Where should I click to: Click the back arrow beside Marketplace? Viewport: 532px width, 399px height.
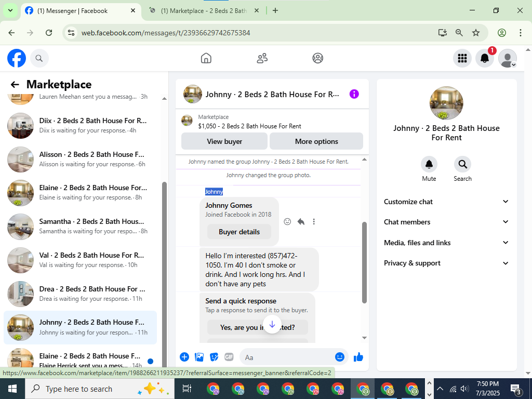[15, 85]
